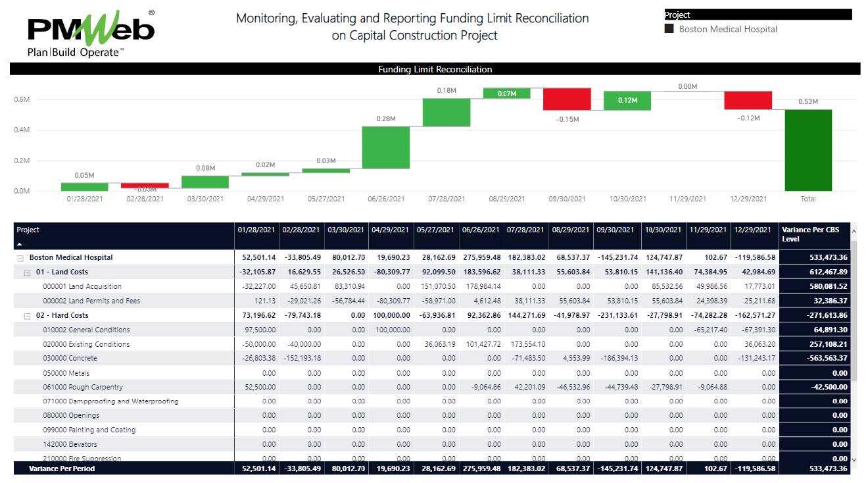Screen dimensions: 868x483
Task: Click the table's scroll up arrow
Action: (854, 231)
